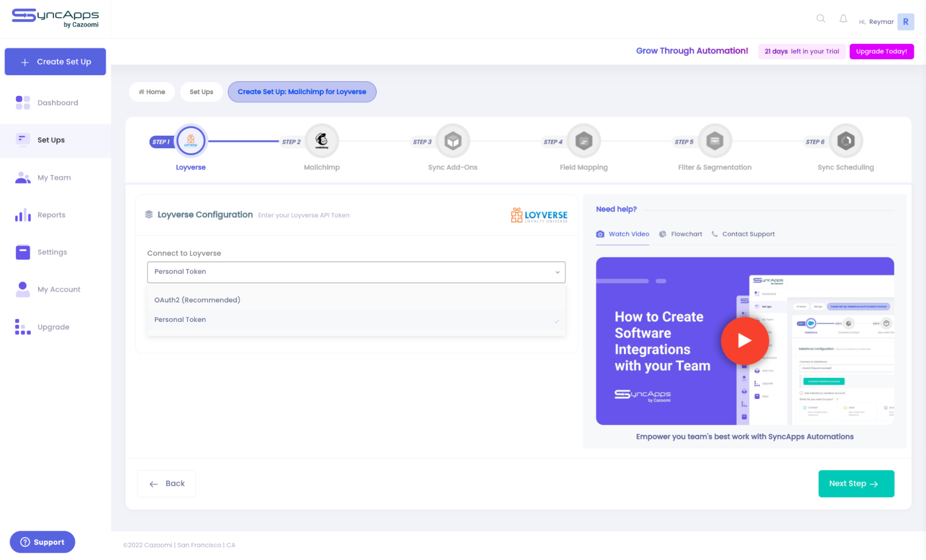Select Step 2 Mailchimp icon

(x=321, y=140)
